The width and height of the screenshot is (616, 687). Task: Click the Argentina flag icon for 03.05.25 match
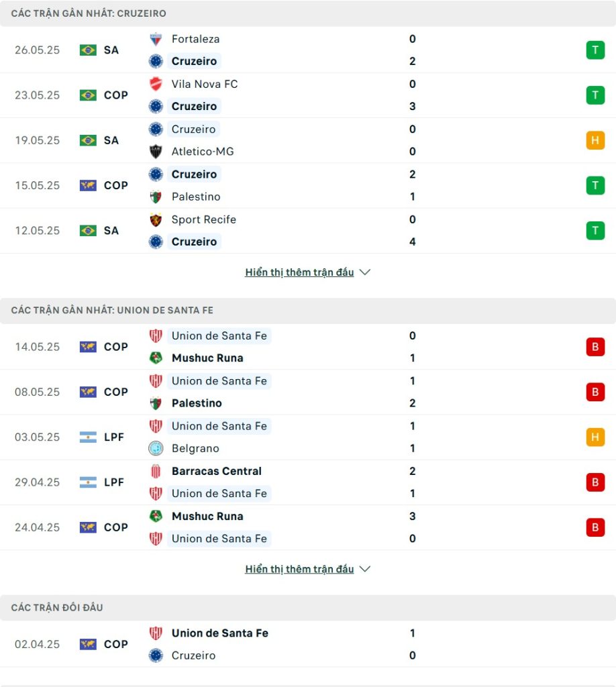click(x=88, y=437)
